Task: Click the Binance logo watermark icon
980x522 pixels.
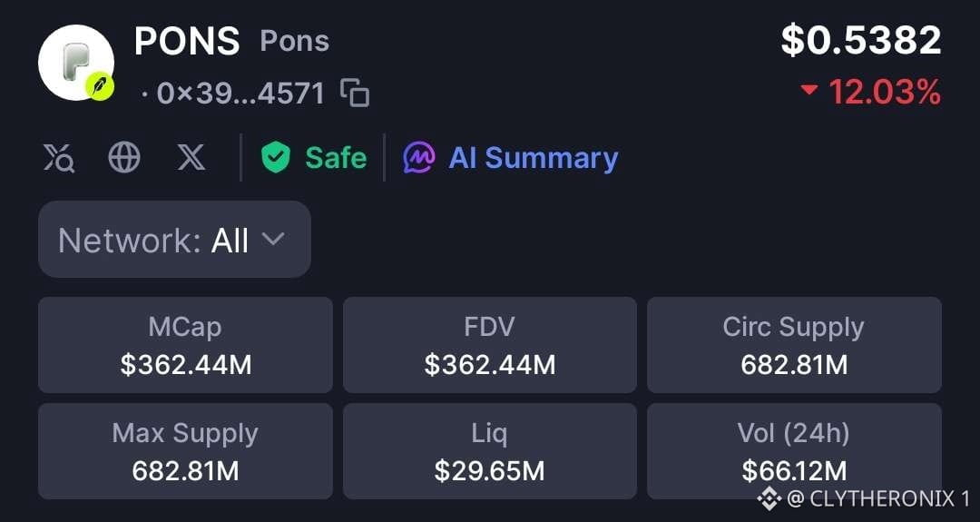Action: [769, 498]
